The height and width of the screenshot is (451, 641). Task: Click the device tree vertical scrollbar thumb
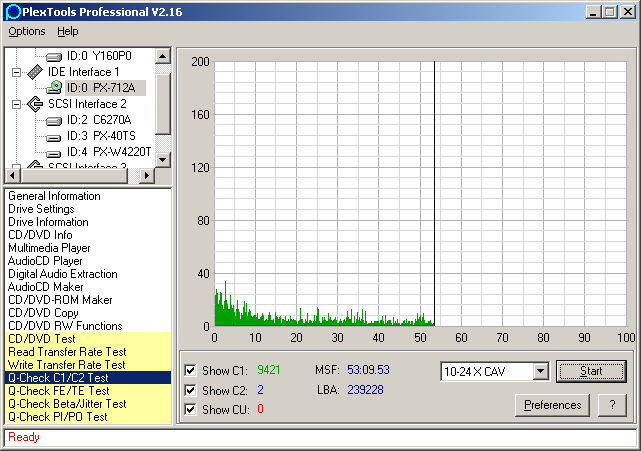(163, 104)
